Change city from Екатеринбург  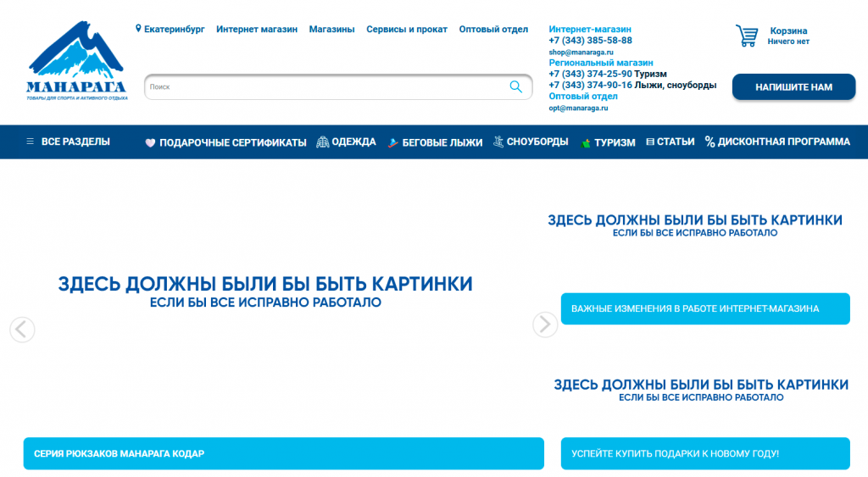[174, 30]
